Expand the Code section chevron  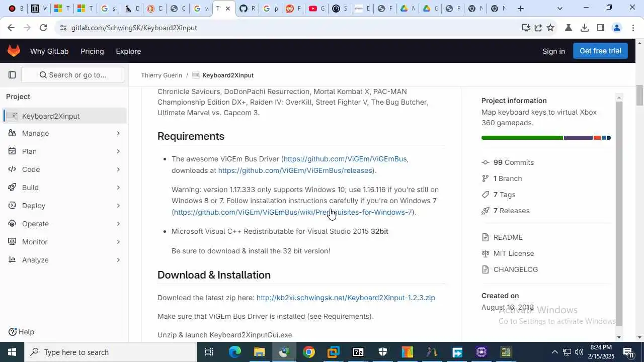pyautogui.click(x=118, y=169)
